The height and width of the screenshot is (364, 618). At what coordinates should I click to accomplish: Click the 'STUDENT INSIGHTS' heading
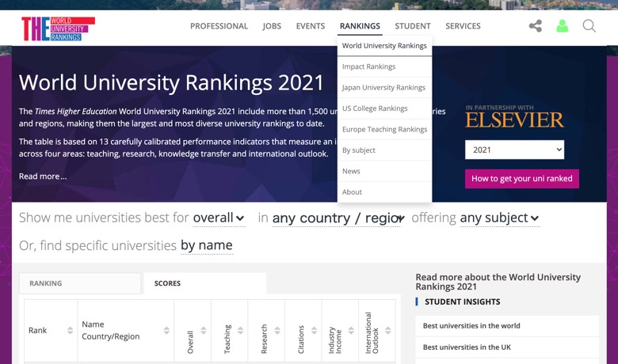[x=463, y=301]
